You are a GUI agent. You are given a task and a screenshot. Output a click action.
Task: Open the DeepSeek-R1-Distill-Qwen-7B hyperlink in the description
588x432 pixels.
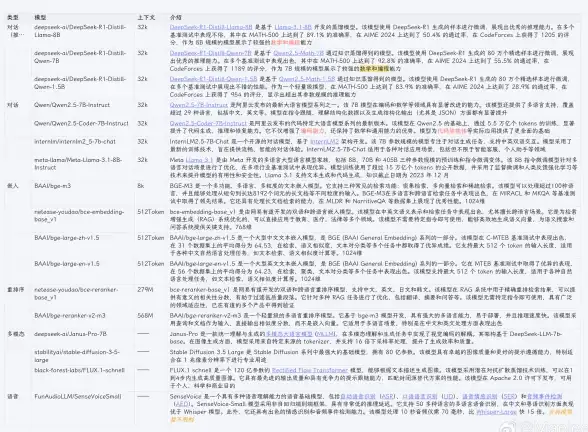210,53
